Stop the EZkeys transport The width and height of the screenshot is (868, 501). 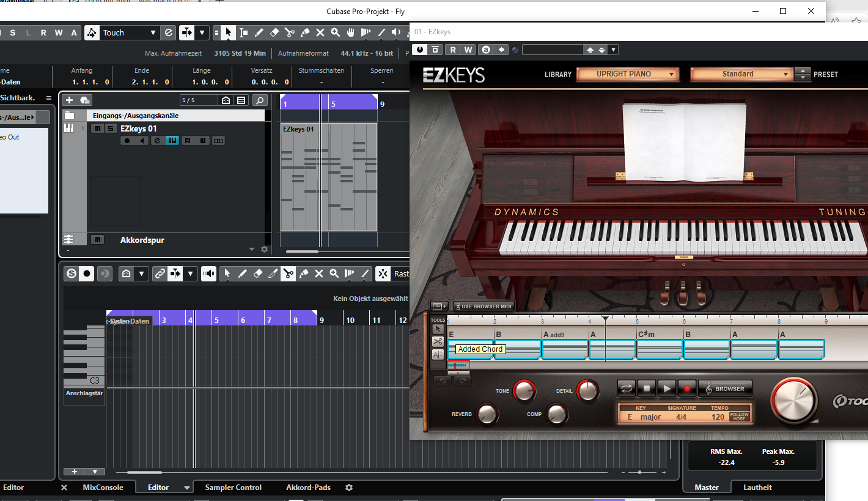(x=647, y=388)
